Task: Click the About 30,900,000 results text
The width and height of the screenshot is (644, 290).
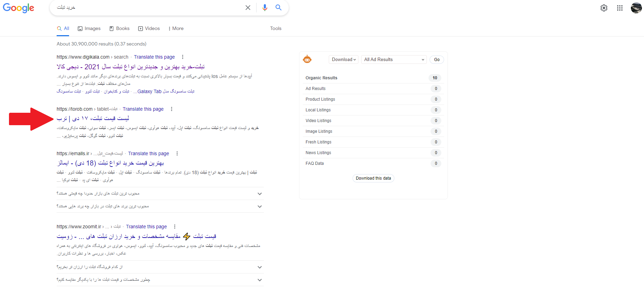Action: [102, 44]
